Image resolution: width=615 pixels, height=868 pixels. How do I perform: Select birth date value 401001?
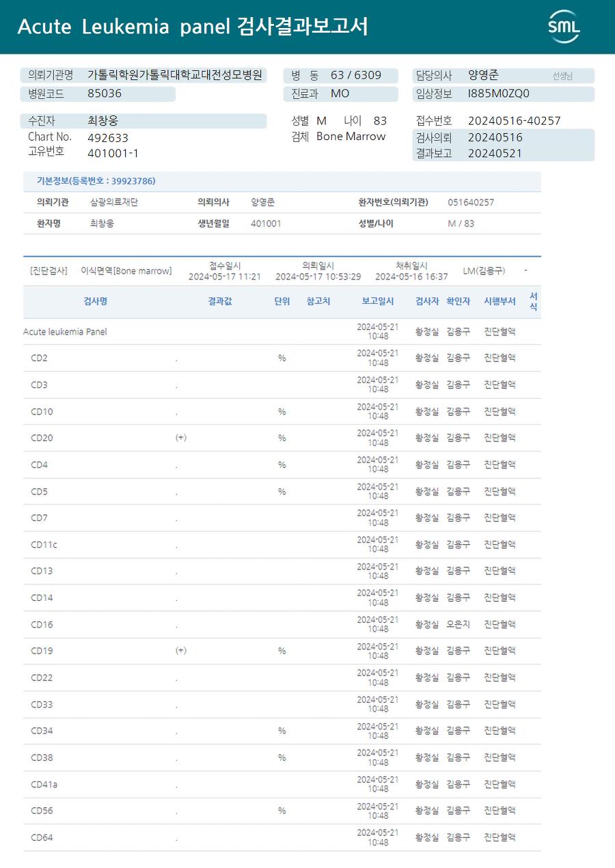coord(266,223)
